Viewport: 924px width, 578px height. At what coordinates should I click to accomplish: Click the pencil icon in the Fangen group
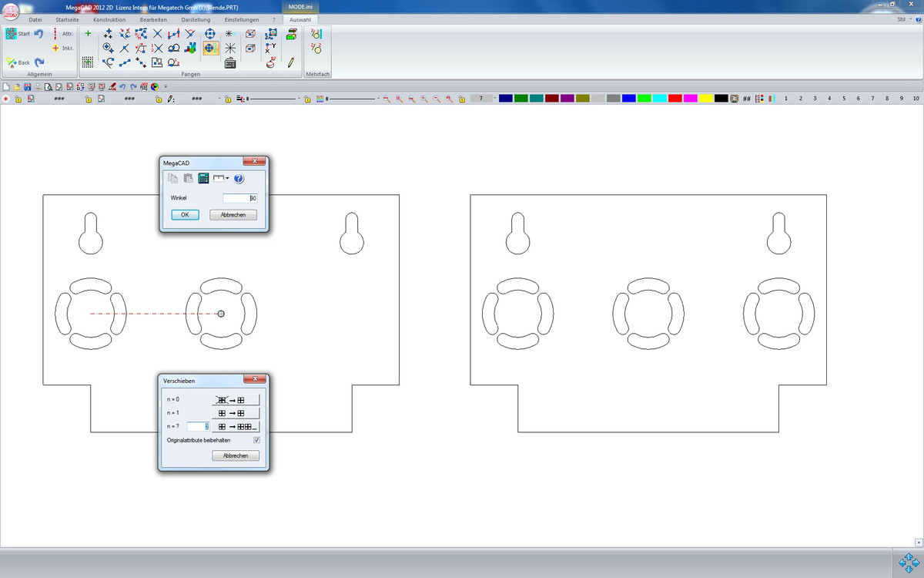tap(291, 63)
